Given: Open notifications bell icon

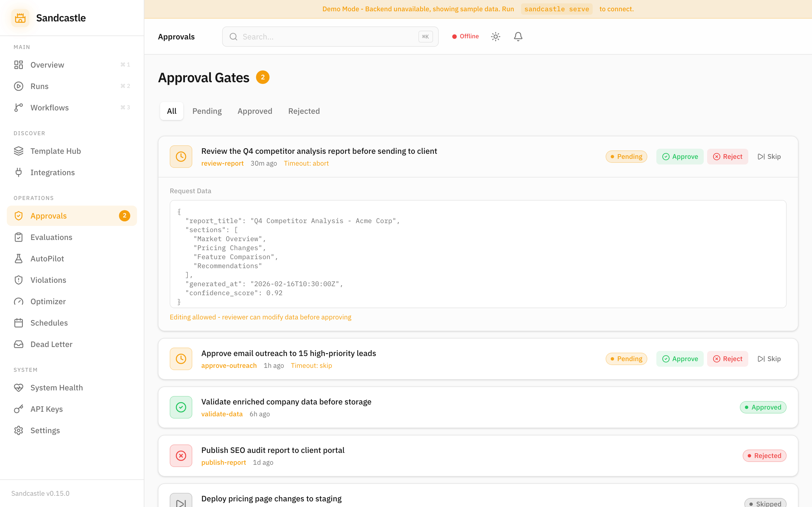Looking at the screenshot, I should [518, 37].
